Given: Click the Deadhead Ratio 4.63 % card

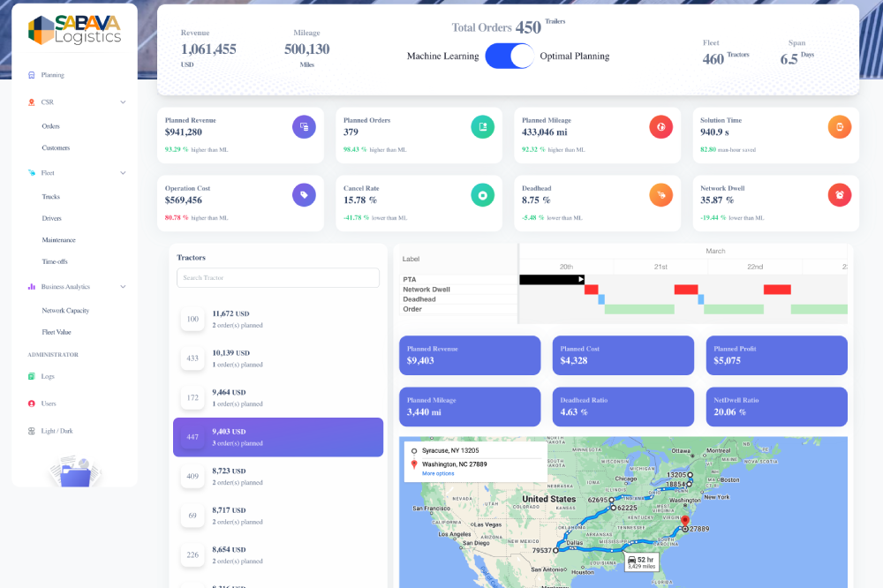Looking at the screenshot, I should [623, 407].
